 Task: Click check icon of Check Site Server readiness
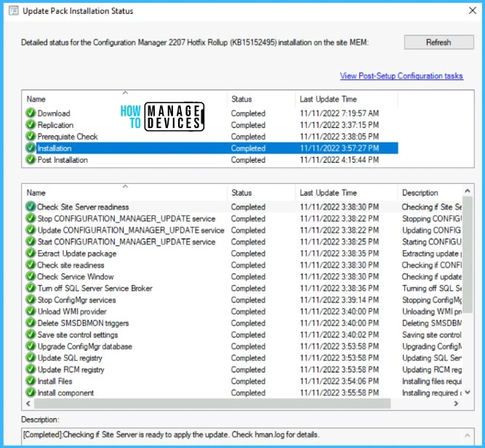[x=31, y=207]
